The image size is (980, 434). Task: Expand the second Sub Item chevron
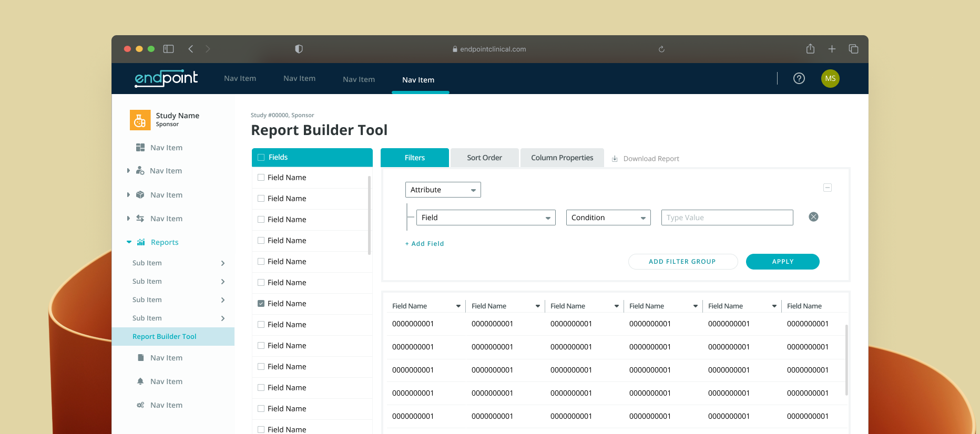223,282
